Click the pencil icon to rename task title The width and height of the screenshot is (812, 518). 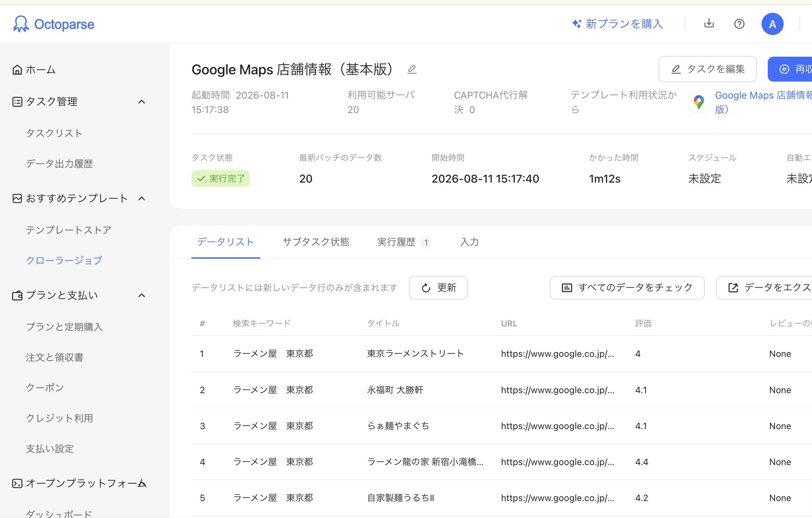(x=412, y=70)
